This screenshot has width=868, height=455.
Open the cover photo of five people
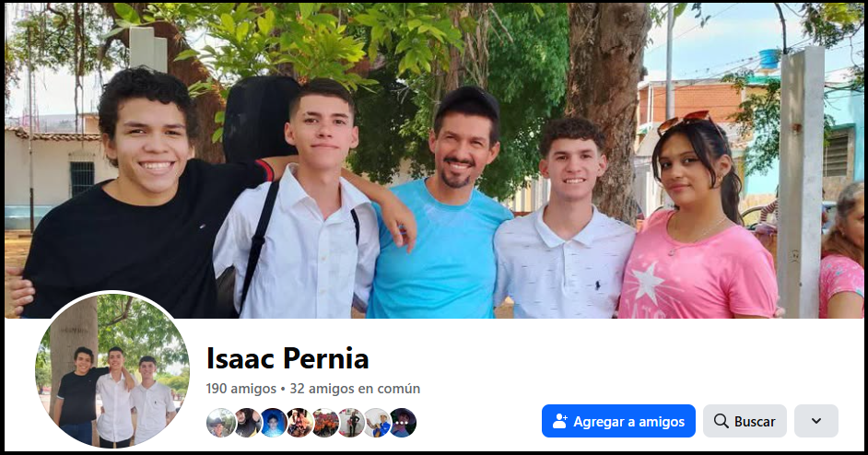click(x=434, y=160)
